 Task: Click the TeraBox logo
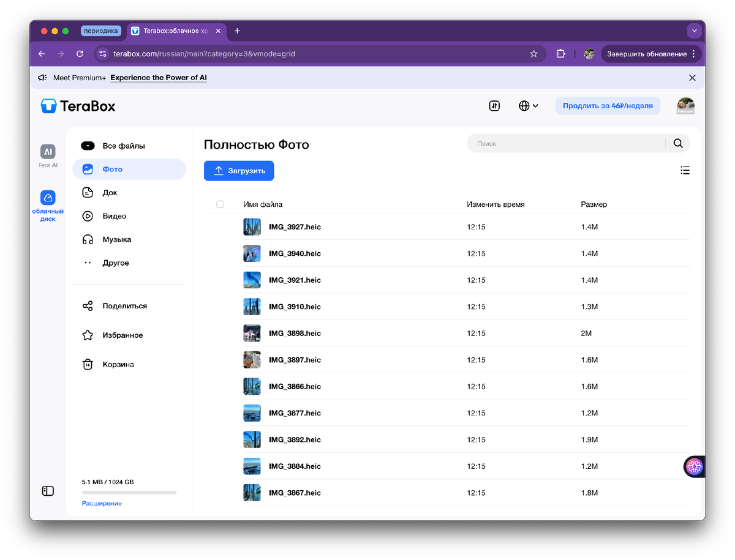[78, 106]
